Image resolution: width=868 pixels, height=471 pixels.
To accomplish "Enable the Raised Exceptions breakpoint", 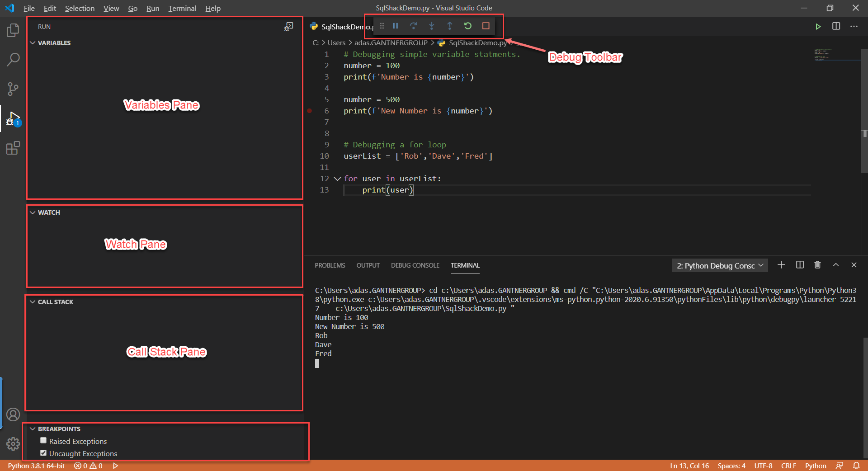I will [x=43, y=441].
